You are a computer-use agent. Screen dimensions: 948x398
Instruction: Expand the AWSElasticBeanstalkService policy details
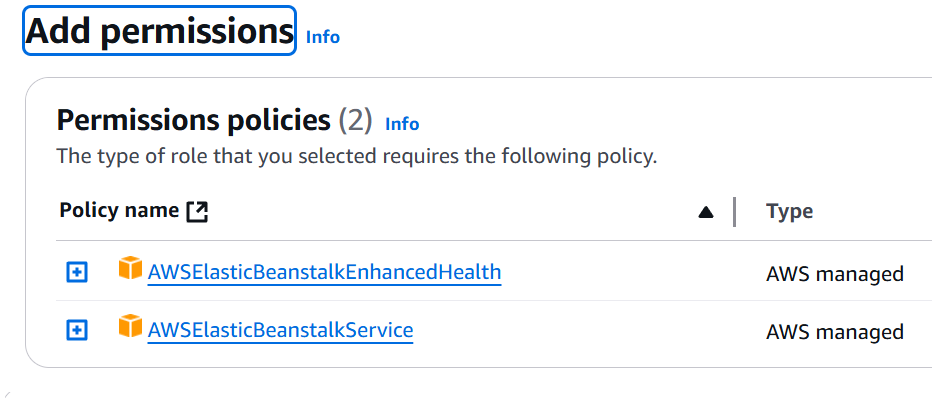(77, 330)
